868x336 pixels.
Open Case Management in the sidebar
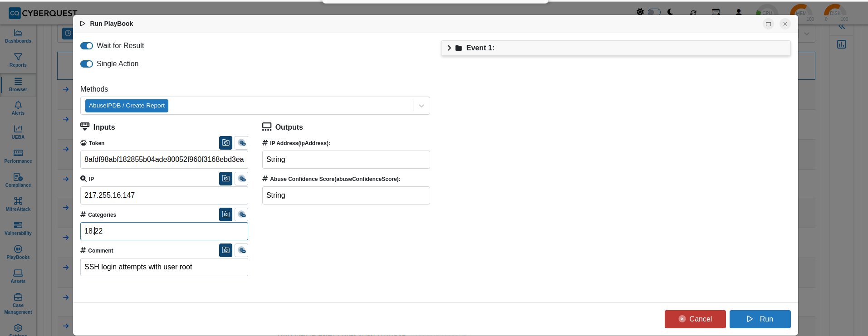coord(18,304)
